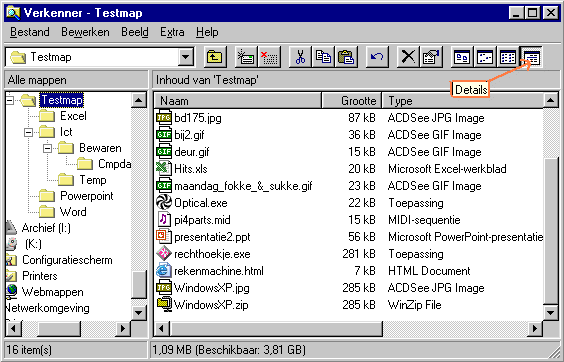Delete item with the X toolbar icon
This screenshot has width=564, height=362.
[x=408, y=57]
